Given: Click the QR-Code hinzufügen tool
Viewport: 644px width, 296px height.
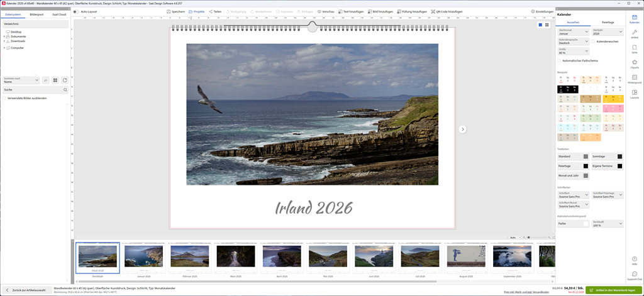Looking at the screenshot, I should click(x=446, y=11).
